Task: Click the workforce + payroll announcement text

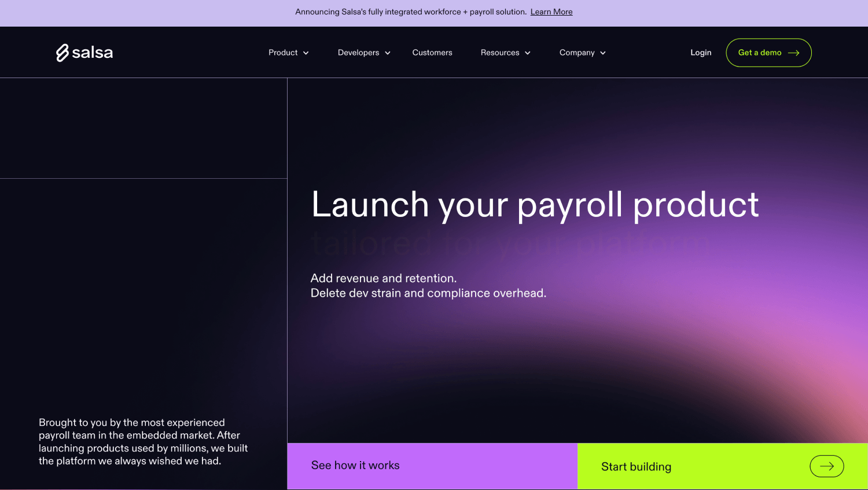Action: pyautogui.click(x=411, y=12)
